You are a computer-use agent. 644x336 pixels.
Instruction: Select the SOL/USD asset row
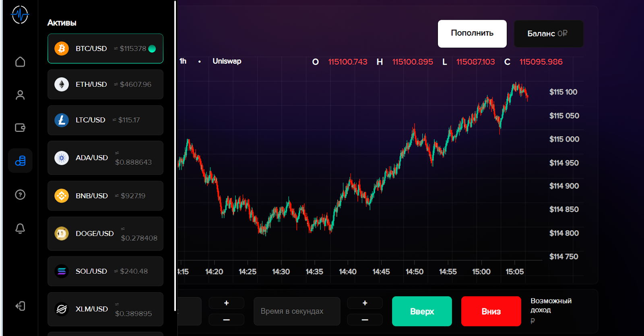(x=105, y=271)
